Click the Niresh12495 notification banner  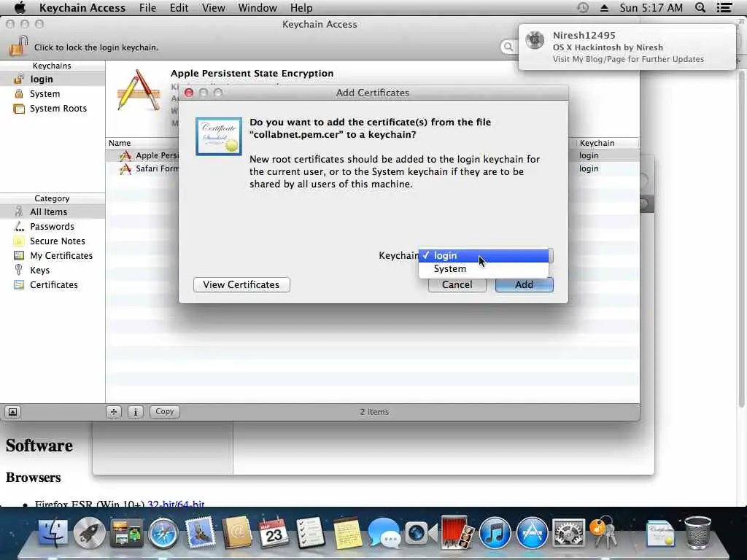627,47
